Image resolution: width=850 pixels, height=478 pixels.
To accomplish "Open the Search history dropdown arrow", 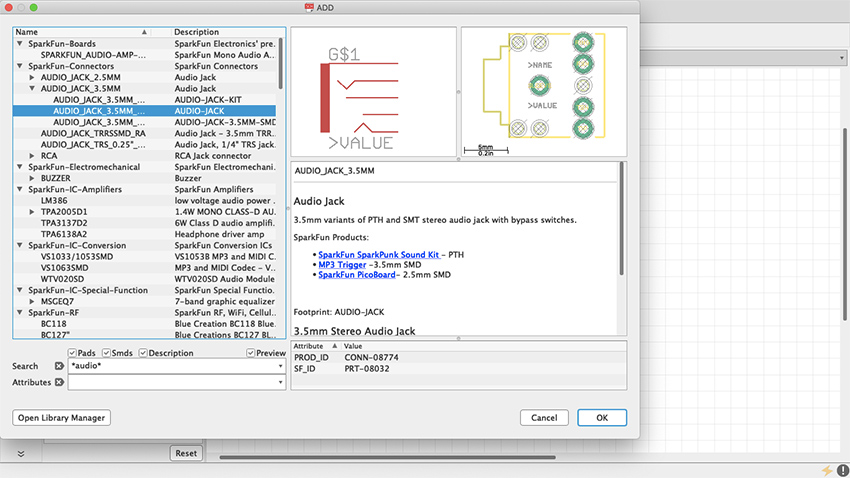I will [x=280, y=366].
